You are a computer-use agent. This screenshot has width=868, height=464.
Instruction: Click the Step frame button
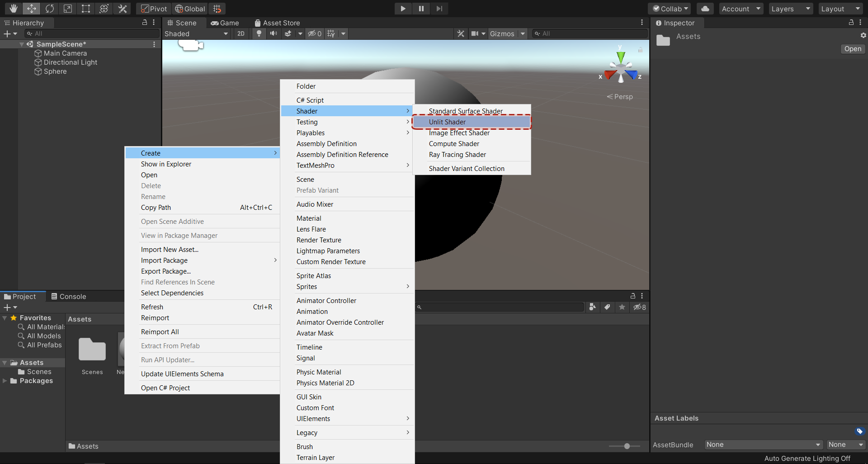pos(439,9)
